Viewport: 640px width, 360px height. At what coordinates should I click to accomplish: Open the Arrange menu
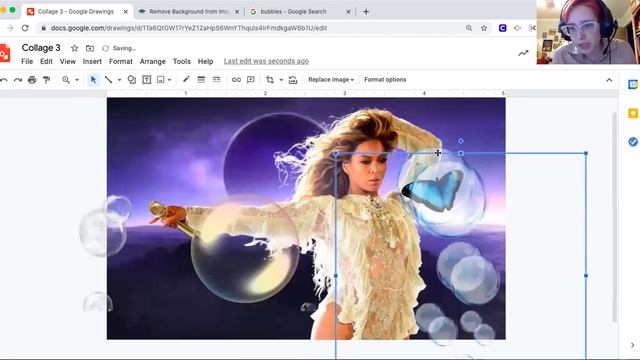tap(153, 61)
